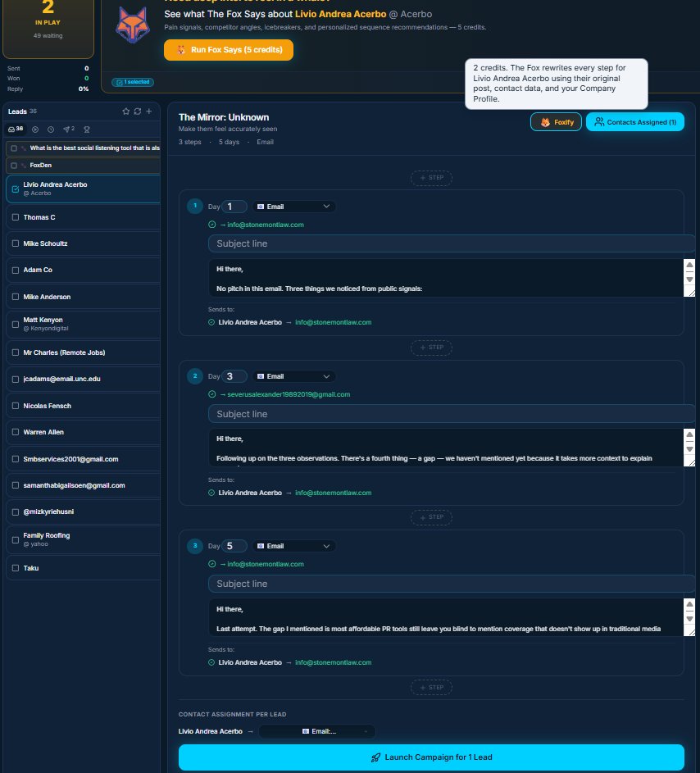Refresh the Leads list

(x=138, y=111)
